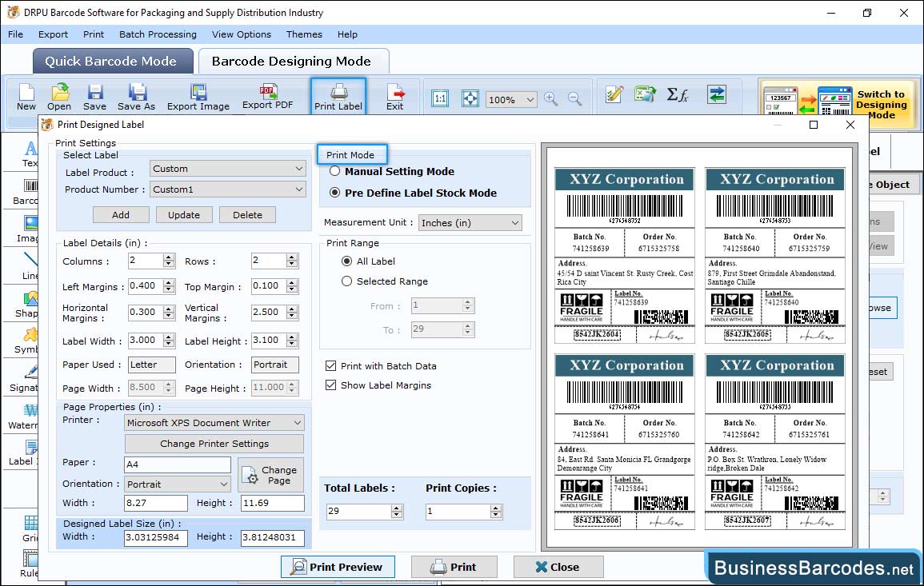
Task: Click the Print Preview button
Action: tap(338, 567)
